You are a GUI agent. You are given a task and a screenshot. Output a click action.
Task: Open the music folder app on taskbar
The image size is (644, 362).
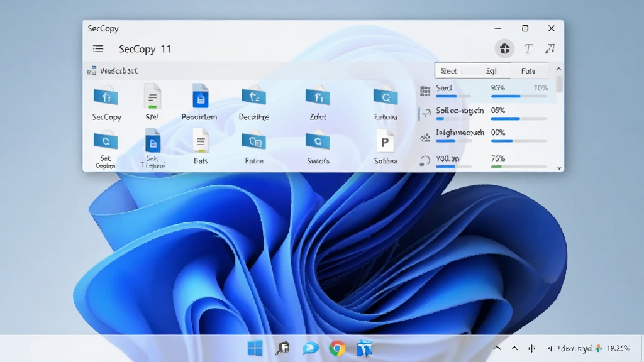282,348
